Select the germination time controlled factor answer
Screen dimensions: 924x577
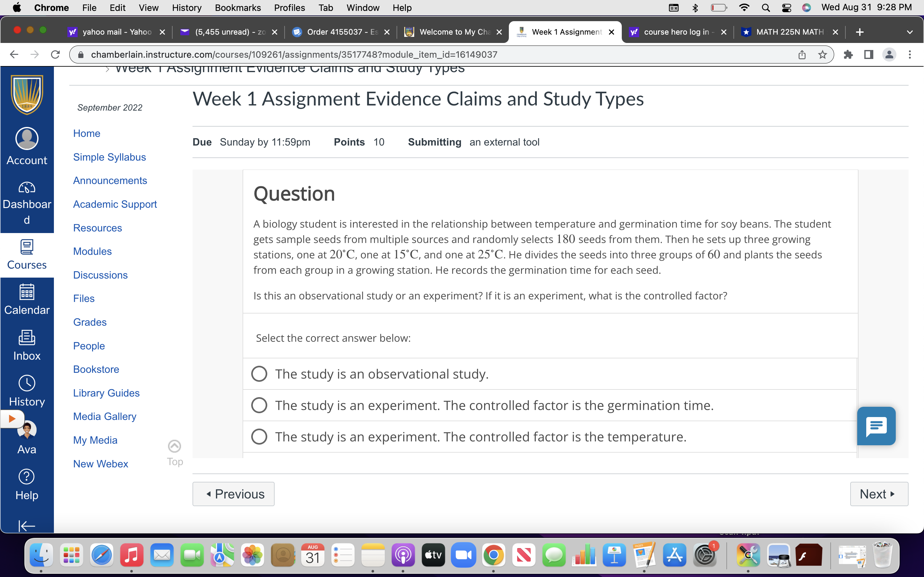click(x=259, y=405)
